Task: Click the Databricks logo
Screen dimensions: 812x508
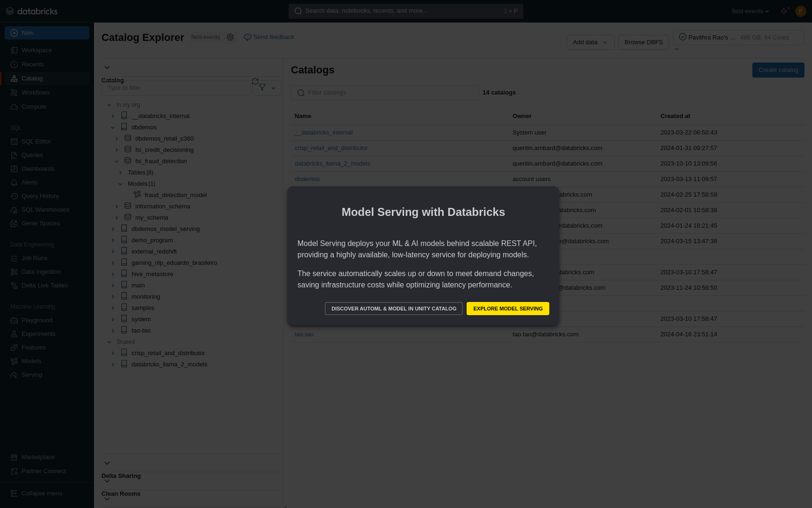Action: pos(31,11)
